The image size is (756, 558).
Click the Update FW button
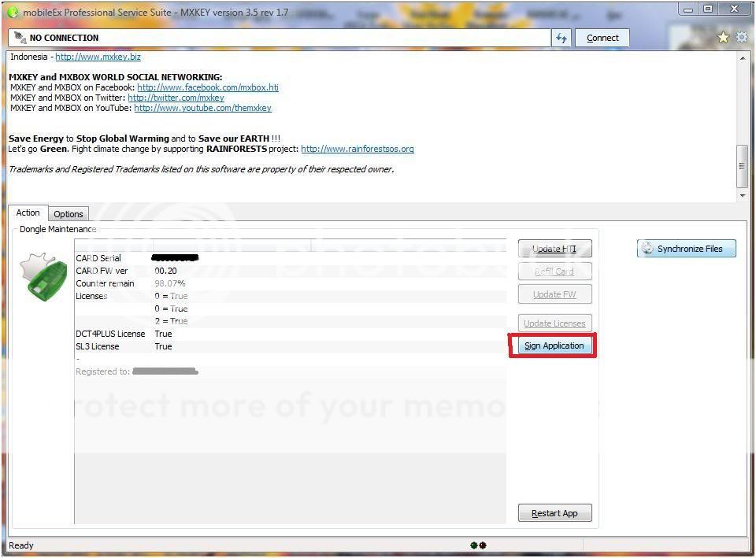[x=554, y=294]
